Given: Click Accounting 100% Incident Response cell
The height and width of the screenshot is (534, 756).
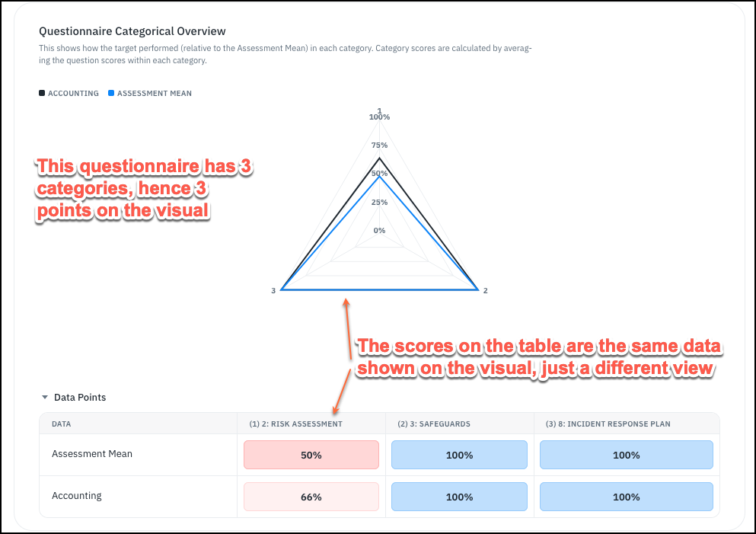Looking at the screenshot, I should point(627,497).
